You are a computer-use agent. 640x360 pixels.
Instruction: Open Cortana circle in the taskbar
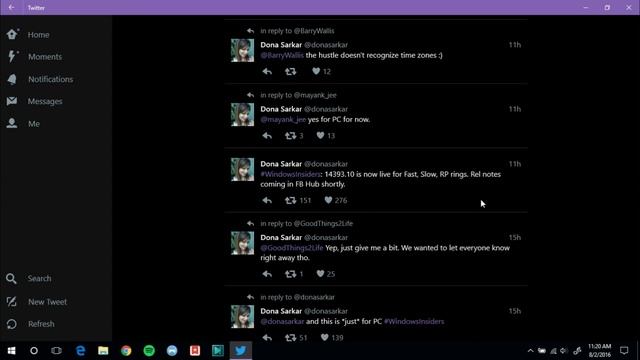pyautogui.click(x=34, y=351)
